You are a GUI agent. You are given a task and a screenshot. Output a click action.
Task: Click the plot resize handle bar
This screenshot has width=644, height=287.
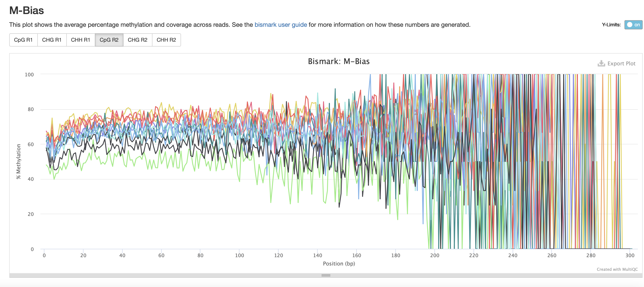pyautogui.click(x=326, y=275)
